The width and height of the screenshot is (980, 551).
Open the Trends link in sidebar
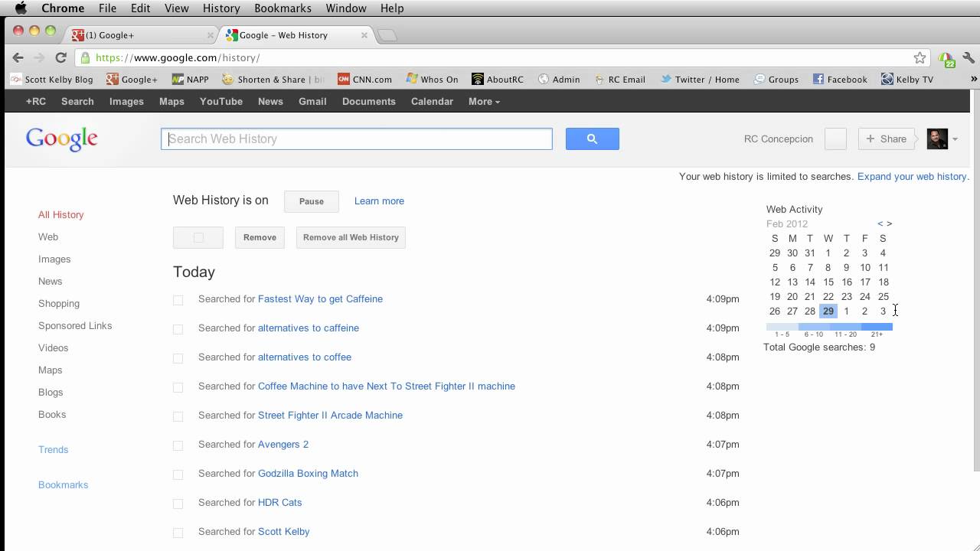click(54, 449)
